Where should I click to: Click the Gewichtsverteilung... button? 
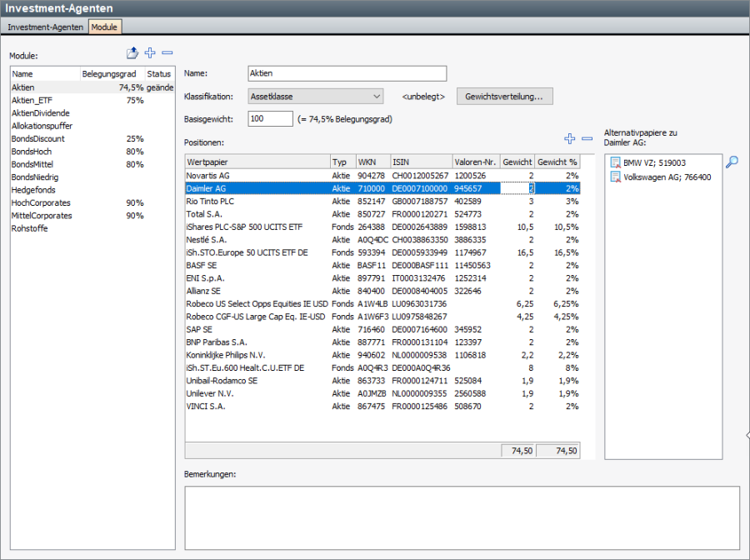pos(504,97)
